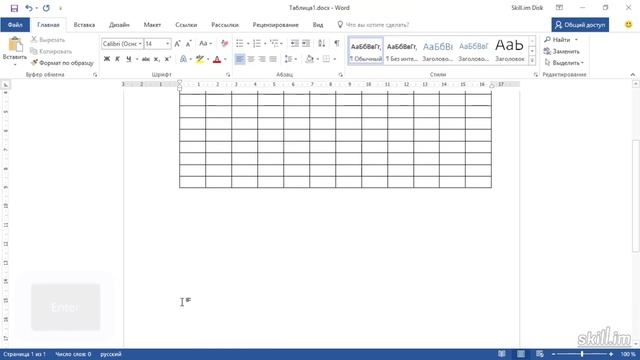The image size is (640, 360).
Task: Apply the Обычный style
Action: (x=366, y=51)
